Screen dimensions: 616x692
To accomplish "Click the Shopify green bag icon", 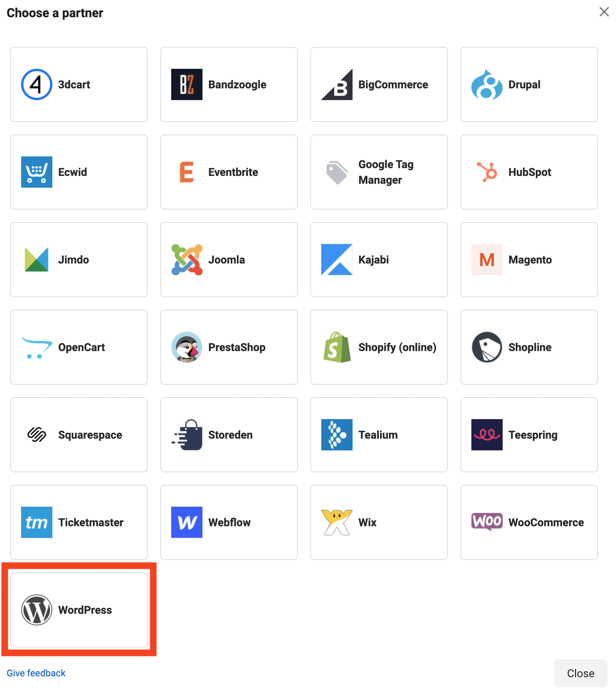I will point(337,347).
